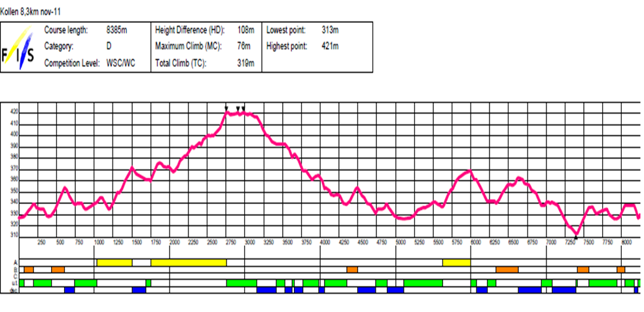Click the Category value D
This screenshot has width=644, height=312.
coord(109,46)
